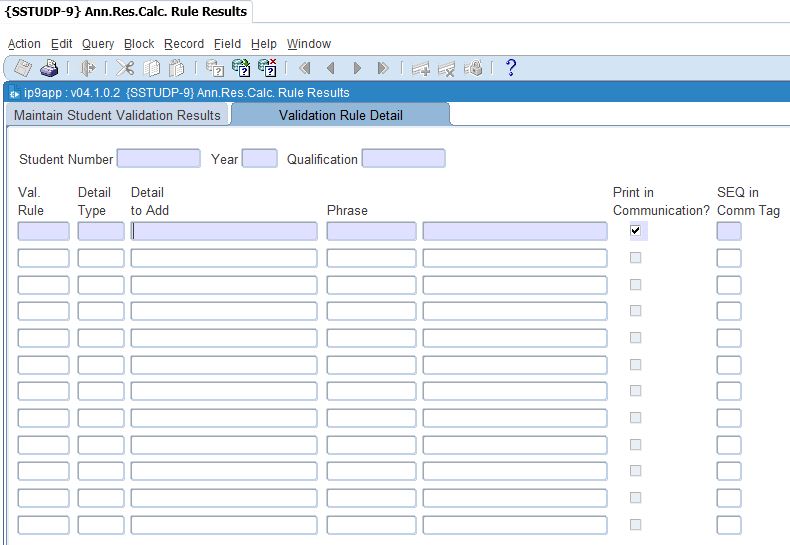Open Help via the question mark icon
This screenshot has width=790, height=545.
[x=511, y=68]
